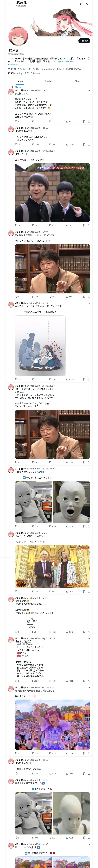Share the Nov 18, 2024 post
The image size is (98, 868).
tap(89, 225)
